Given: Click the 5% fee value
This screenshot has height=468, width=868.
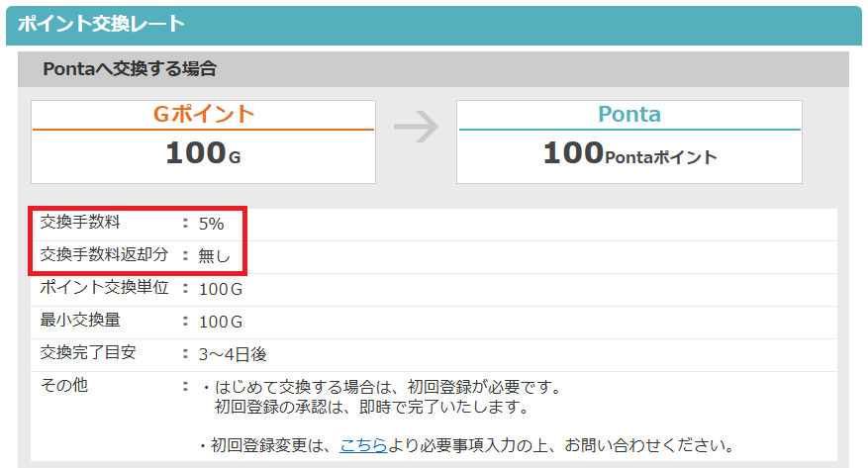Looking at the screenshot, I should pyautogui.click(x=211, y=224).
